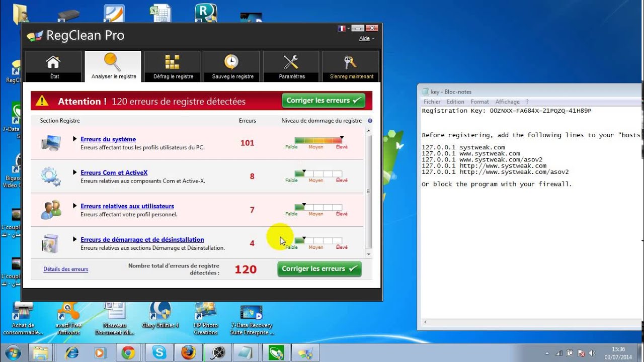The image size is (644, 362).
Task: Open the ? help menu in Bloc-notes
Action: pos(527,102)
